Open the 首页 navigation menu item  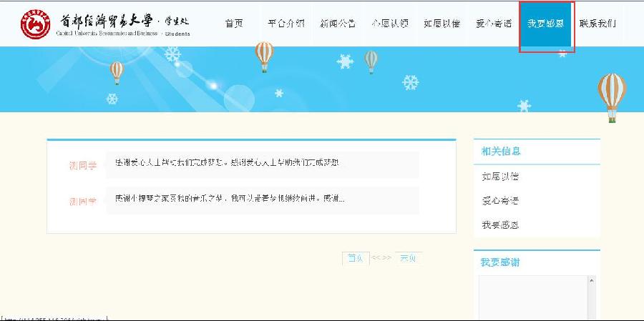coord(234,24)
